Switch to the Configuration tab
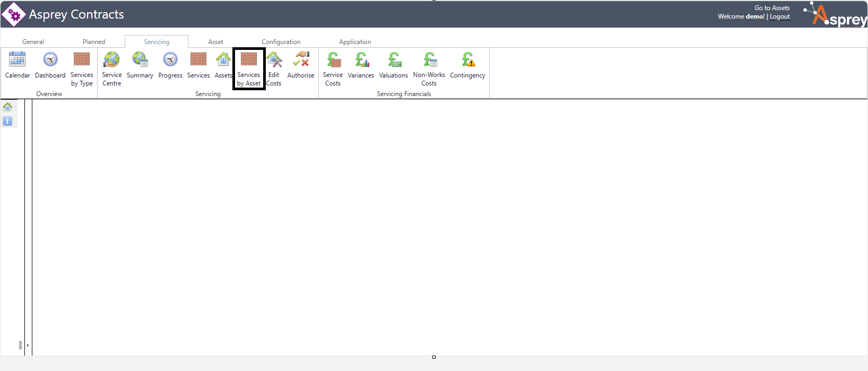The width and height of the screenshot is (868, 371). click(281, 42)
